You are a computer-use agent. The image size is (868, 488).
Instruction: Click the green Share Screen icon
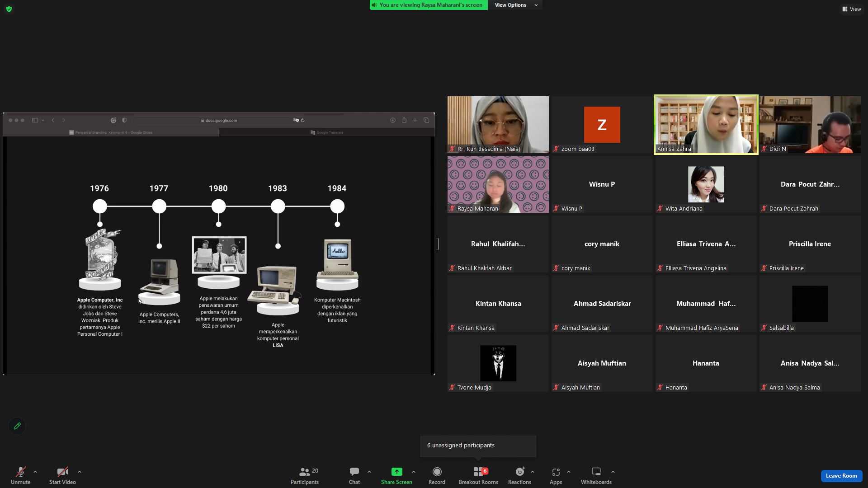pos(396,472)
